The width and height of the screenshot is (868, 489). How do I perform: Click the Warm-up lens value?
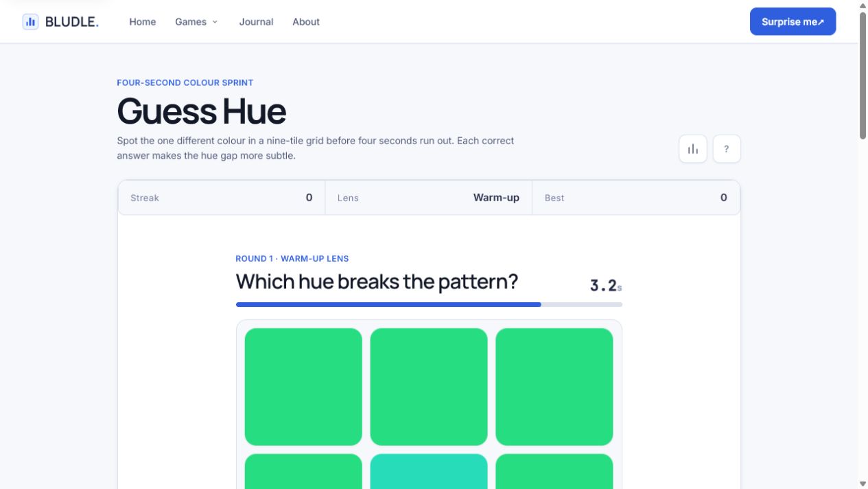(496, 198)
